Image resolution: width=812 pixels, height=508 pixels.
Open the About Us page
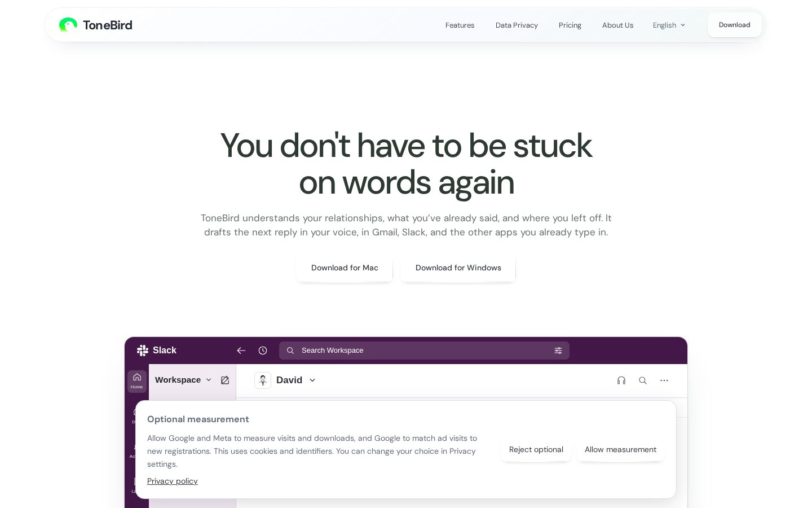click(617, 25)
